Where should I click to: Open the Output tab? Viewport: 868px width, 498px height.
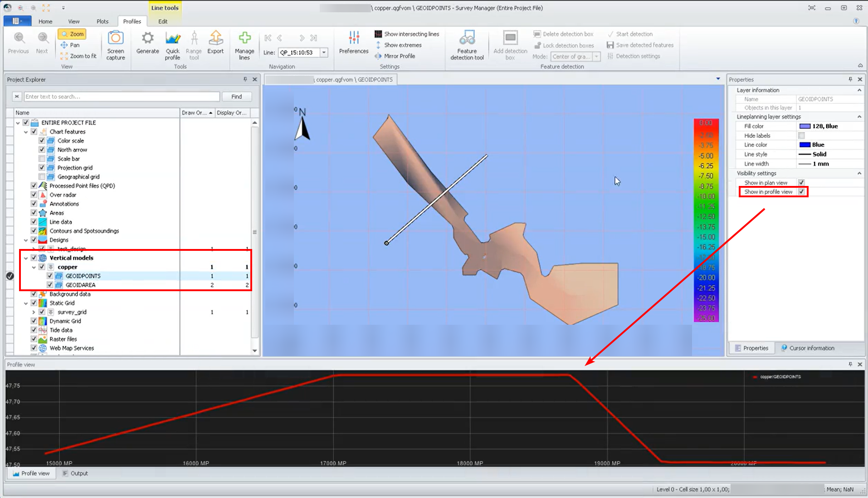click(x=75, y=473)
